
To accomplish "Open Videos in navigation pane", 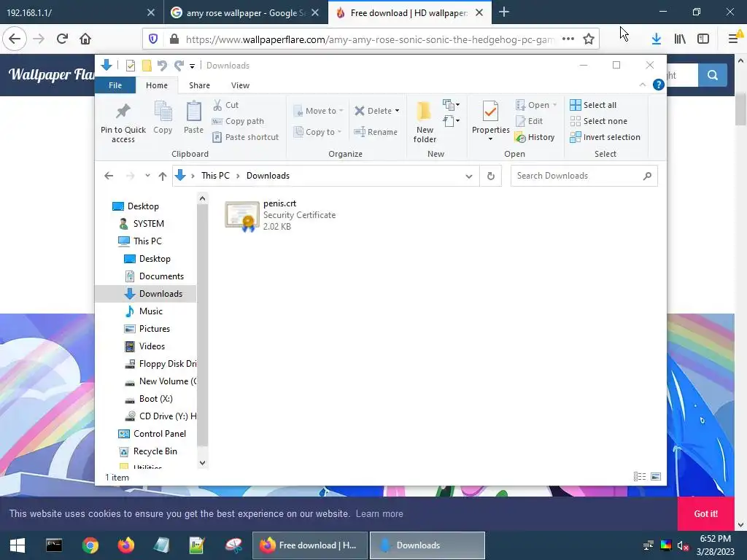I will click(152, 346).
